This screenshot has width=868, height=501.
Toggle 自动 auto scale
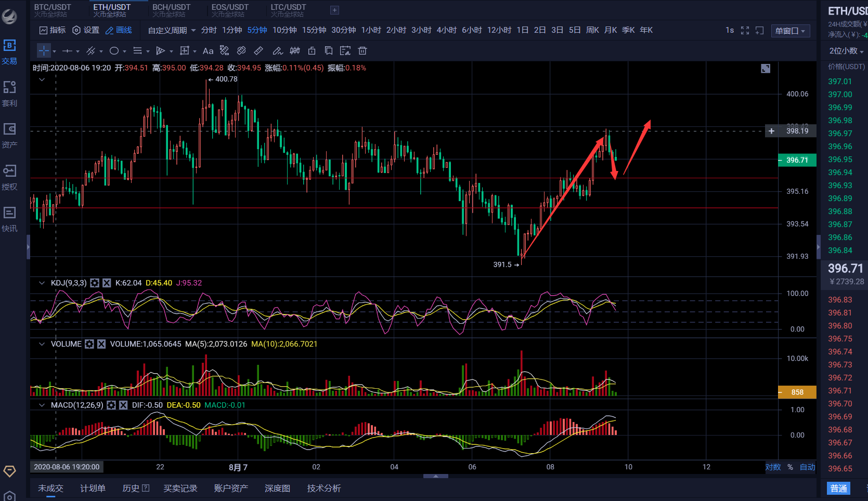807,467
